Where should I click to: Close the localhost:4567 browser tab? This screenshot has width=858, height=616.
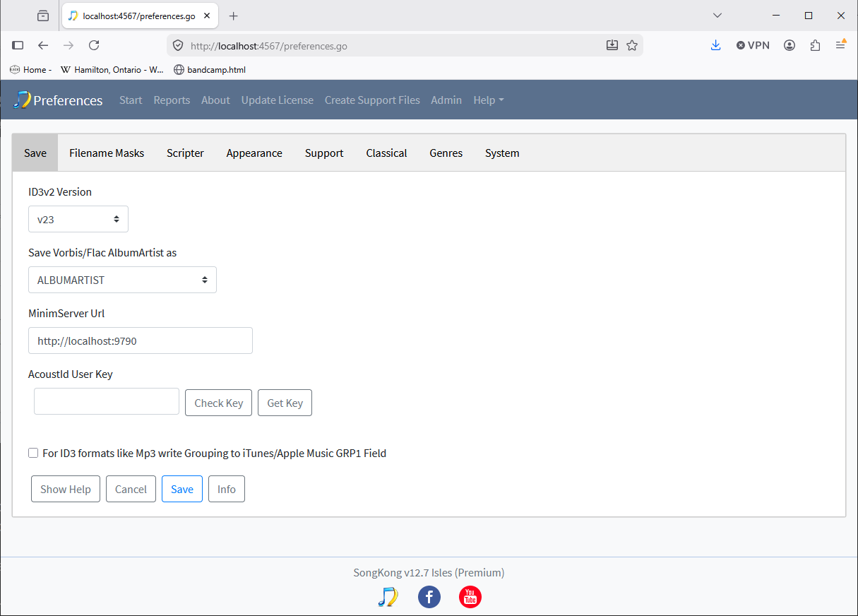click(207, 16)
